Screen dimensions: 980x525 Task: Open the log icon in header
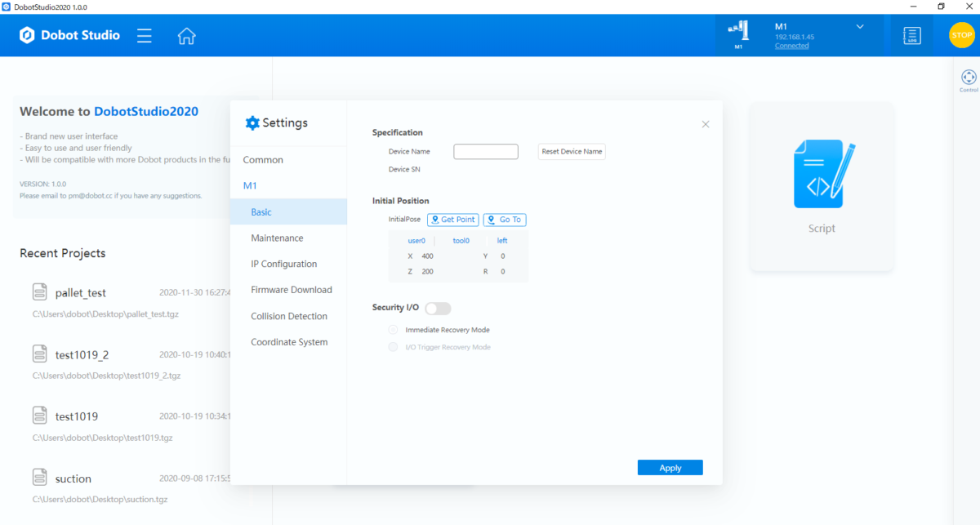point(911,36)
